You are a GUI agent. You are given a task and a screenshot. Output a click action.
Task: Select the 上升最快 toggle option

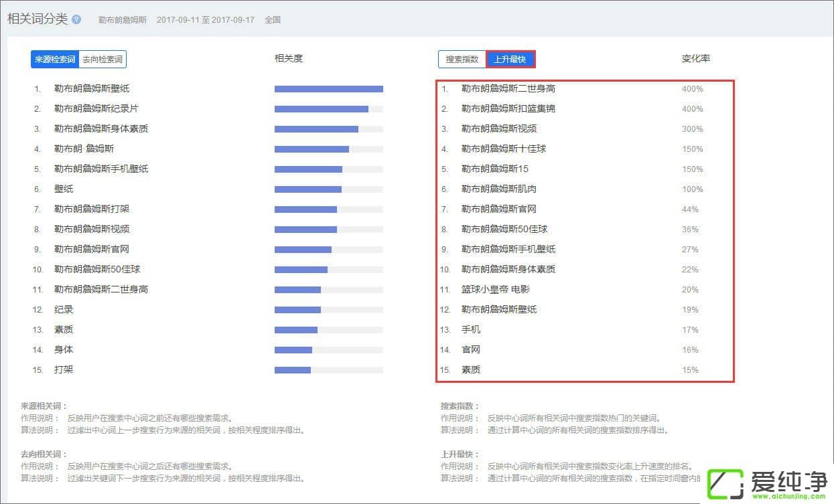point(510,60)
